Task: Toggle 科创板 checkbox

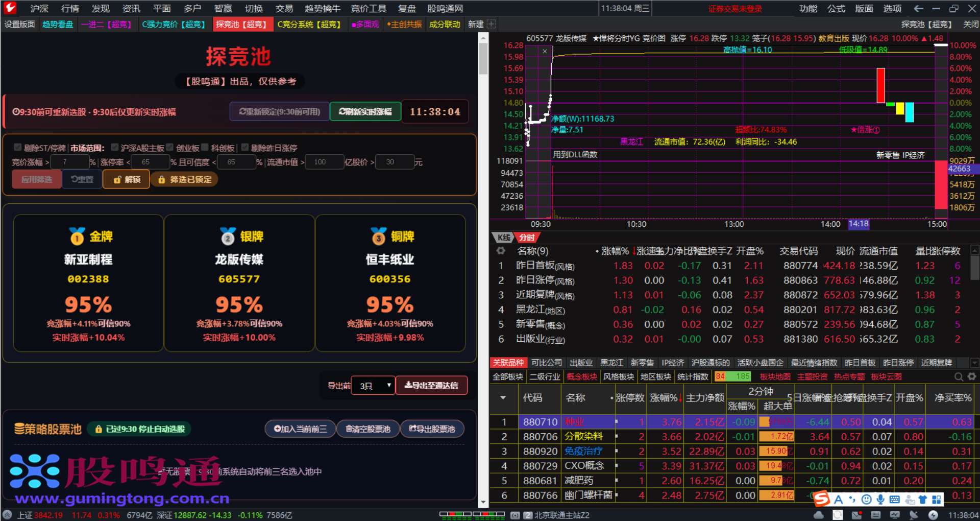Action: tap(205, 147)
